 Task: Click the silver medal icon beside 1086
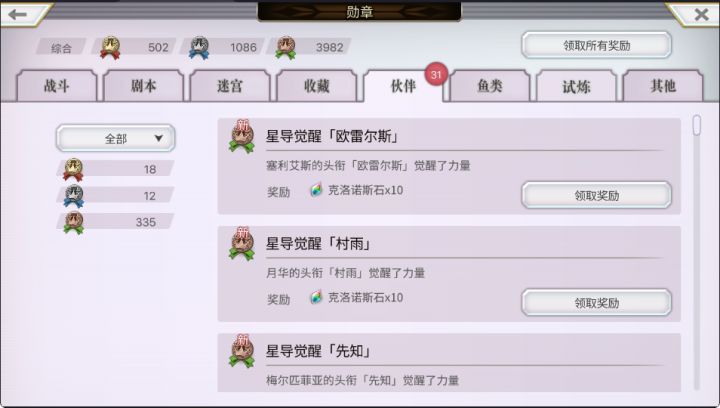[199, 48]
